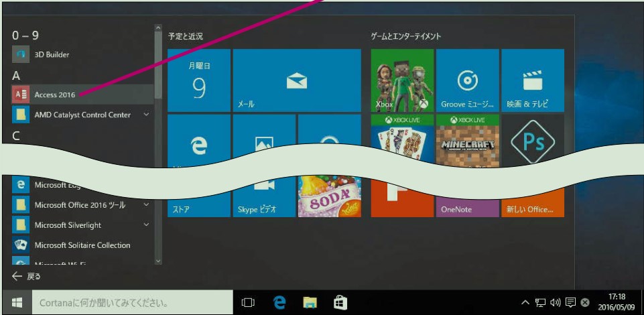Jump to the 0 – 9 letter group

[x=25, y=36]
